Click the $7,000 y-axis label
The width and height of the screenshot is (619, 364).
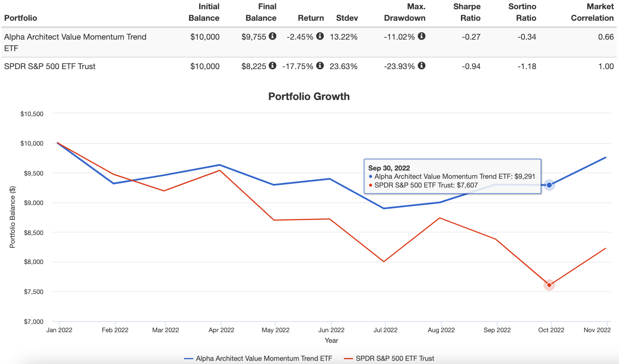[x=34, y=322]
